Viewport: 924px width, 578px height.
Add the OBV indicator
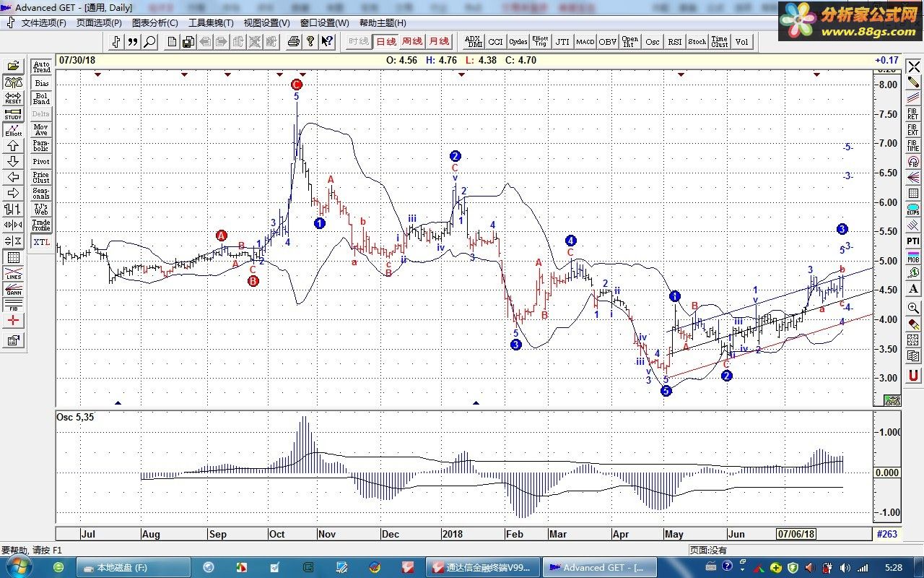608,42
